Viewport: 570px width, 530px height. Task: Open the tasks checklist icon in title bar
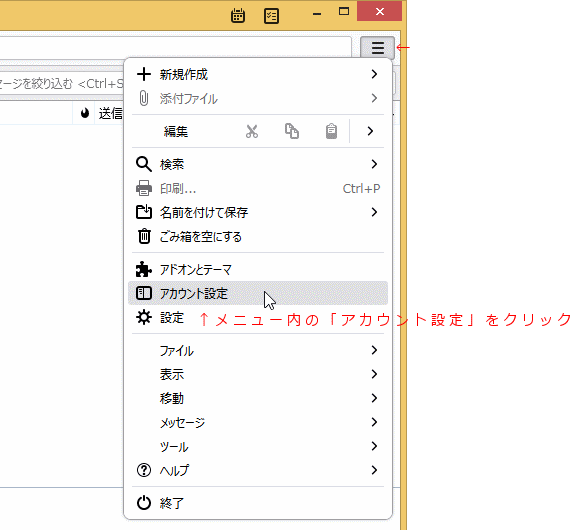tap(271, 16)
